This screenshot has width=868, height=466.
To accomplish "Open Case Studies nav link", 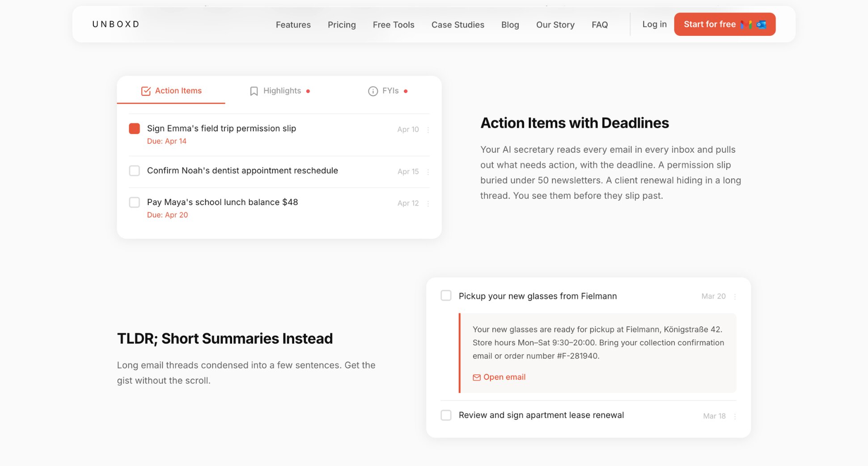I will pos(457,25).
